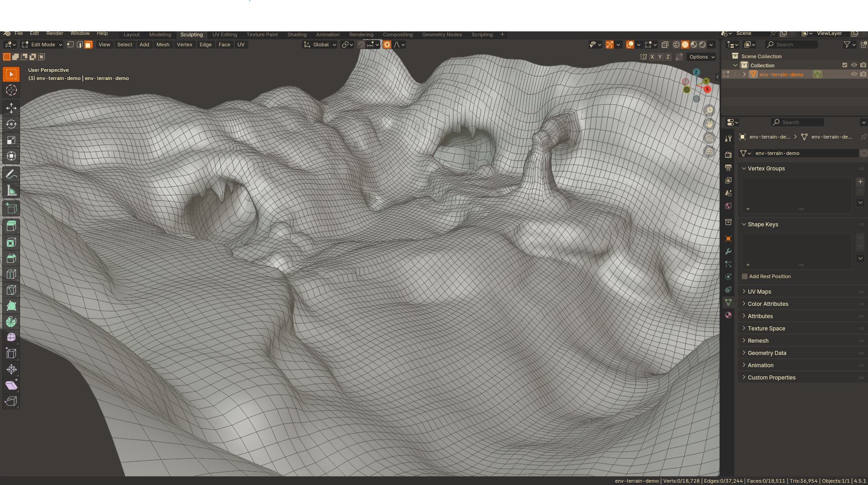Viewport: 868px width, 485px height.
Task: Hide env-terrain-demo with eye toggle
Action: (x=853, y=74)
